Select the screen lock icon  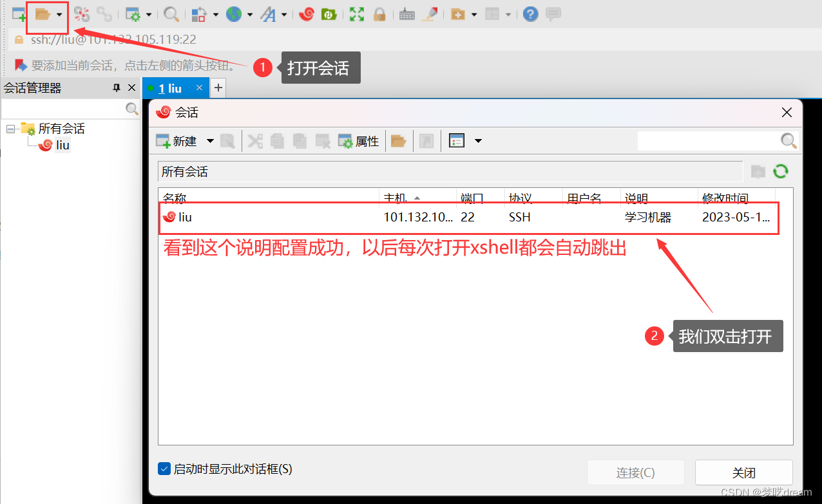380,14
